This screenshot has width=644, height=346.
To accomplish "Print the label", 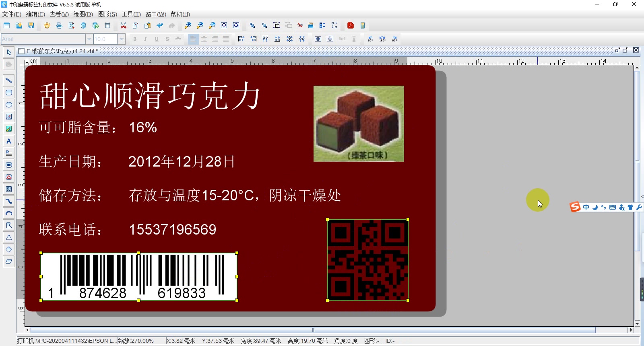I will [x=59, y=25].
